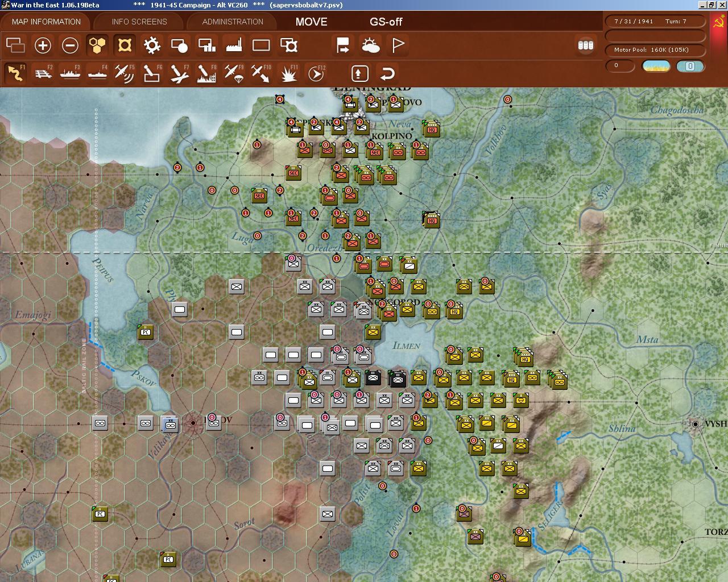Undo the last move with the return arrow
This screenshot has width=728, height=582.
(x=387, y=73)
